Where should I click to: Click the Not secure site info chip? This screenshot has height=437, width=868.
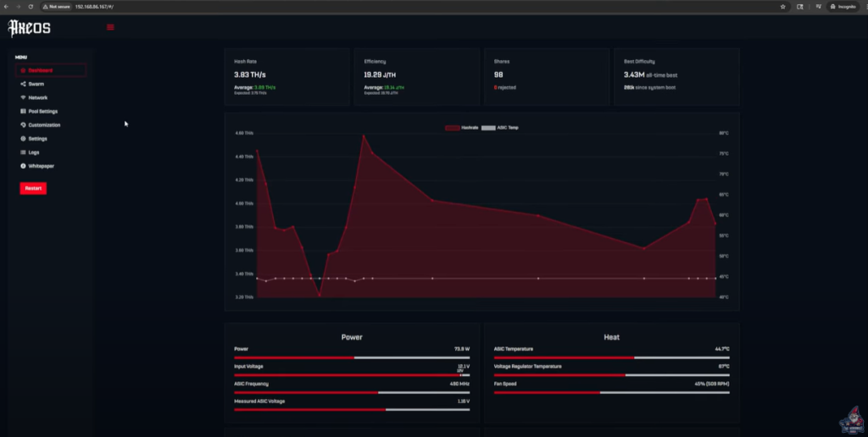pyautogui.click(x=57, y=6)
